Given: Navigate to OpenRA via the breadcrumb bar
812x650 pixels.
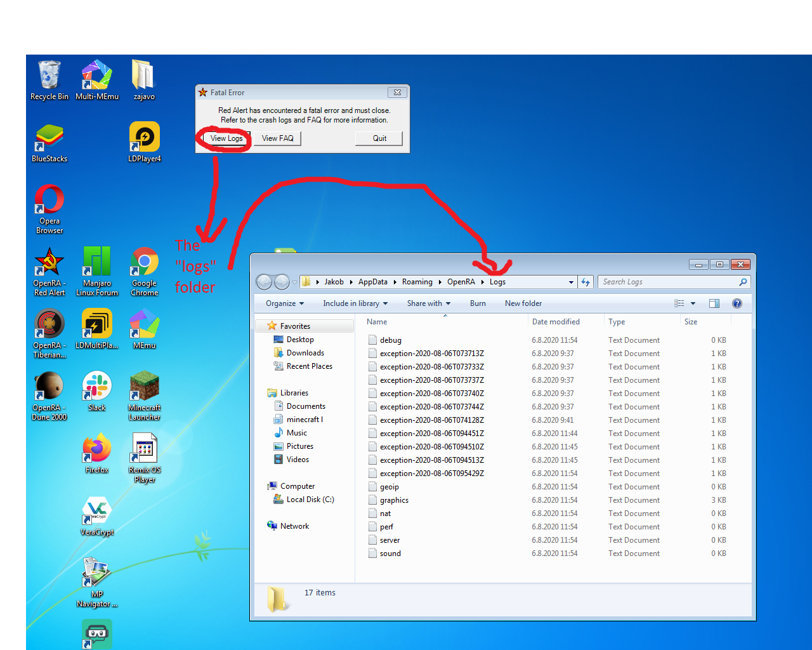Looking at the screenshot, I should pyautogui.click(x=461, y=282).
